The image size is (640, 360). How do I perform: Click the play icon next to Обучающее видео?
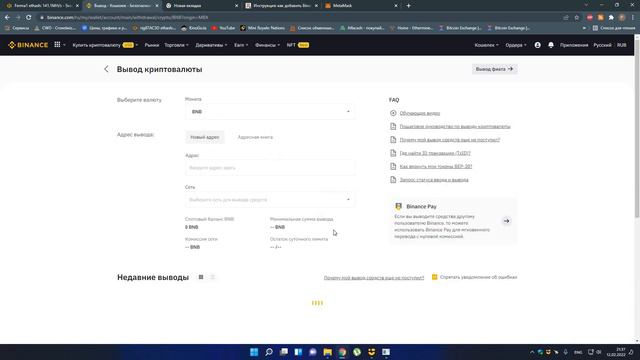tap(393, 113)
